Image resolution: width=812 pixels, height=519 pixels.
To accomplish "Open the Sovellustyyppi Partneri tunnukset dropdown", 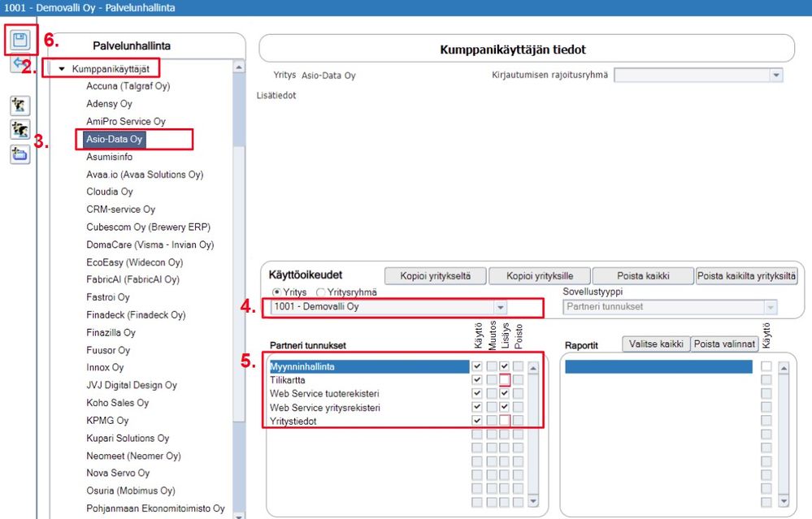I will [x=771, y=307].
